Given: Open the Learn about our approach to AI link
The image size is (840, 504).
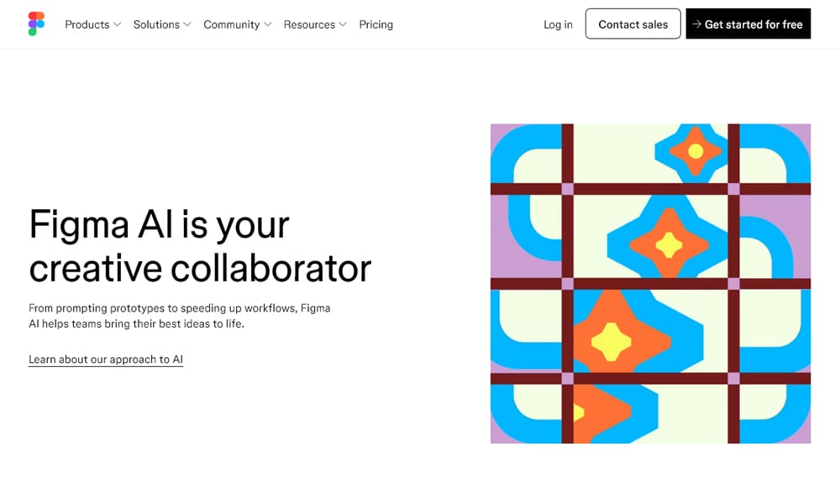Looking at the screenshot, I should [105, 359].
